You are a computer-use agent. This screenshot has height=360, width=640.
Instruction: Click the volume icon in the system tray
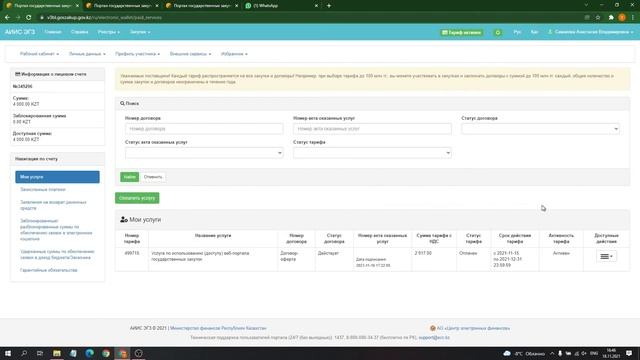[x=584, y=353]
